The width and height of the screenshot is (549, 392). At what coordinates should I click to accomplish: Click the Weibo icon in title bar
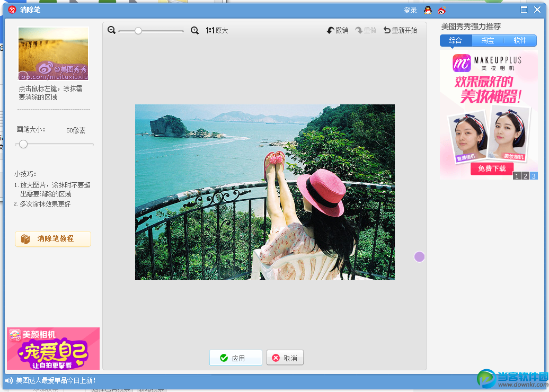tap(442, 10)
